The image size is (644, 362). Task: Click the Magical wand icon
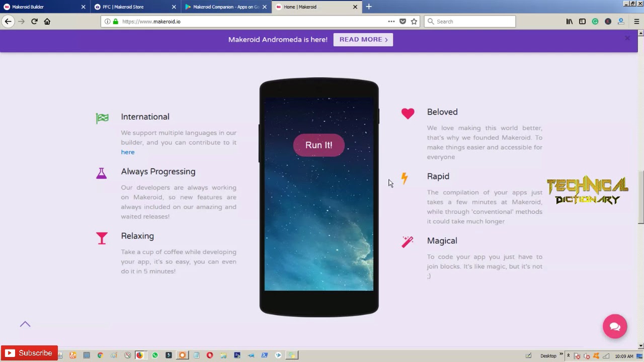tap(408, 242)
